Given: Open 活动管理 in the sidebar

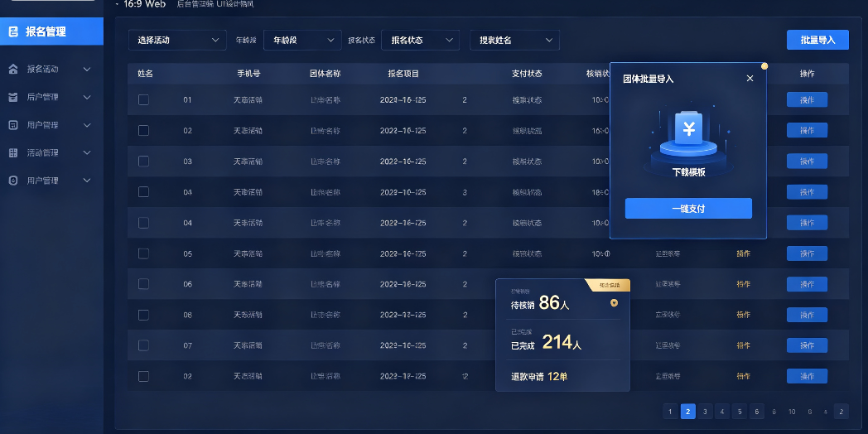Looking at the screenshot, I should click(42, 152).
